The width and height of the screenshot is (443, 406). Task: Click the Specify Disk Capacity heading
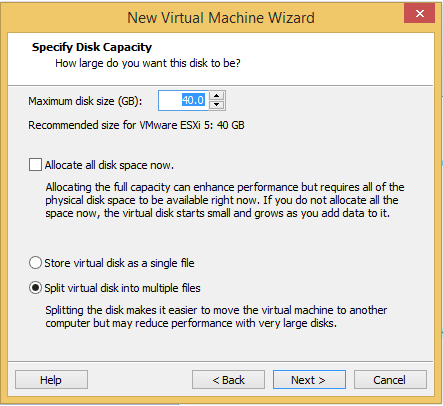click(x=92, y=47)
